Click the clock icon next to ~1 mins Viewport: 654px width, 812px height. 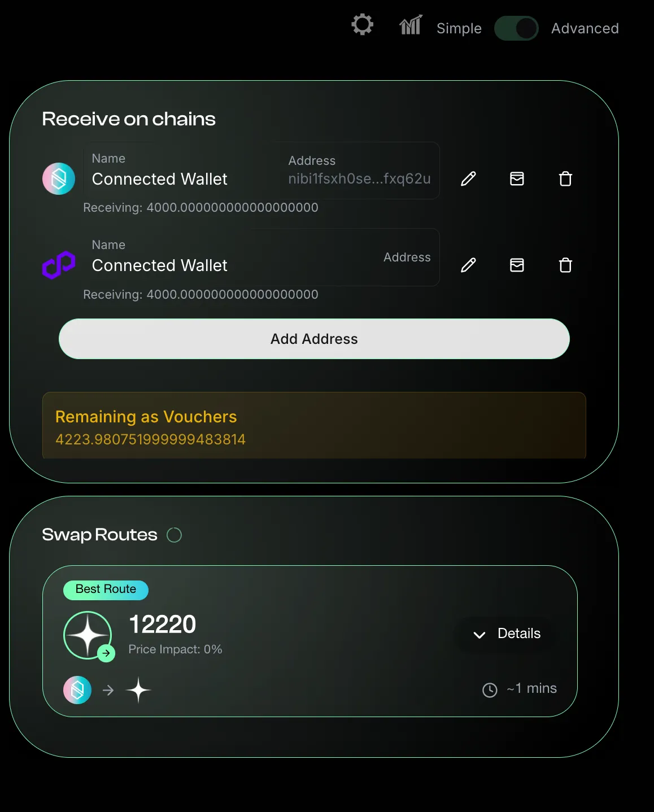490,690
